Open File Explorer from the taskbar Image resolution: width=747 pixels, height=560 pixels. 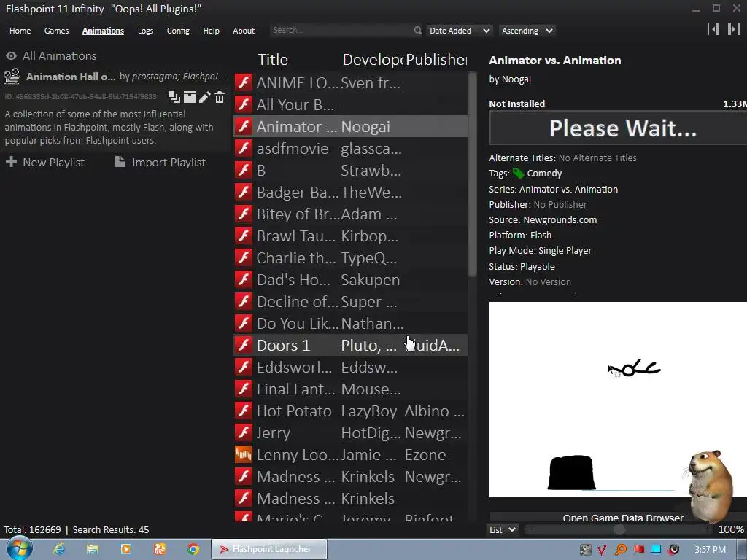click(x=93, y=549)
